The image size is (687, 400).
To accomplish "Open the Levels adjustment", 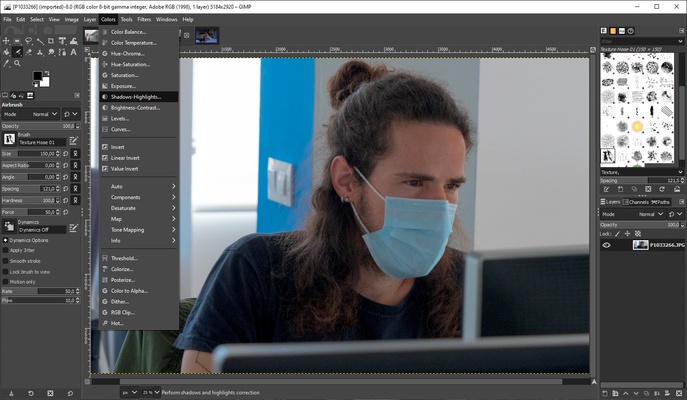I will [x=139, y=118].
